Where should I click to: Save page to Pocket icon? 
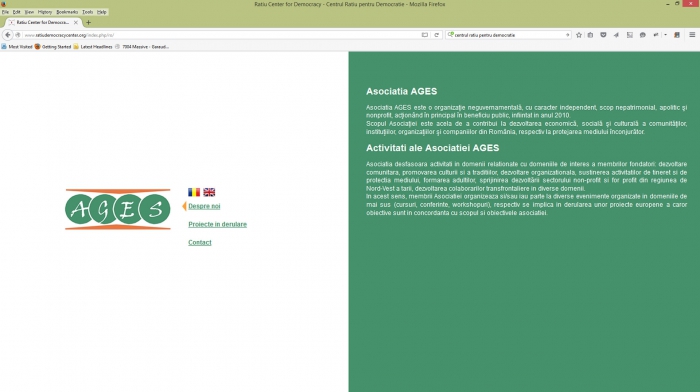point(603,35)
